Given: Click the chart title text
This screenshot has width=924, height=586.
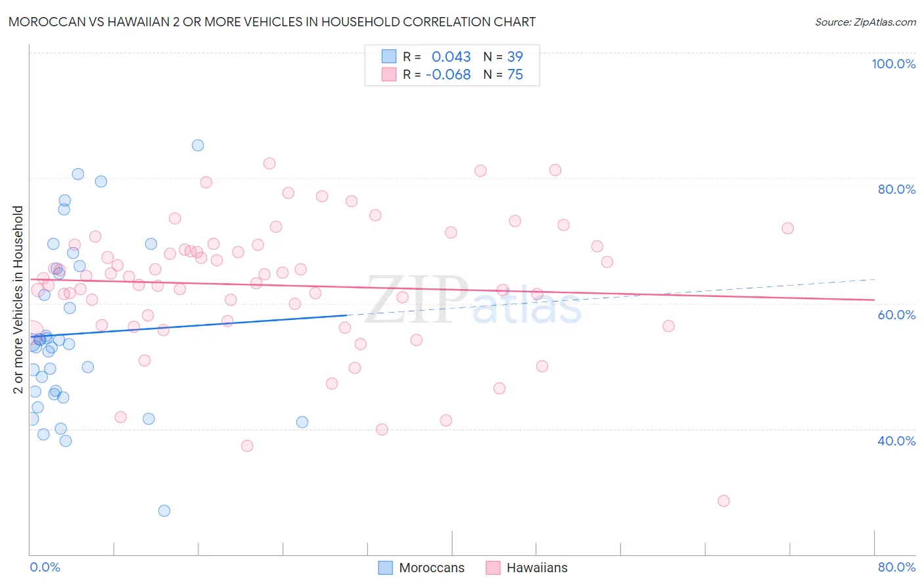Looking at the screenshot, I should click(x=272, y=22).
